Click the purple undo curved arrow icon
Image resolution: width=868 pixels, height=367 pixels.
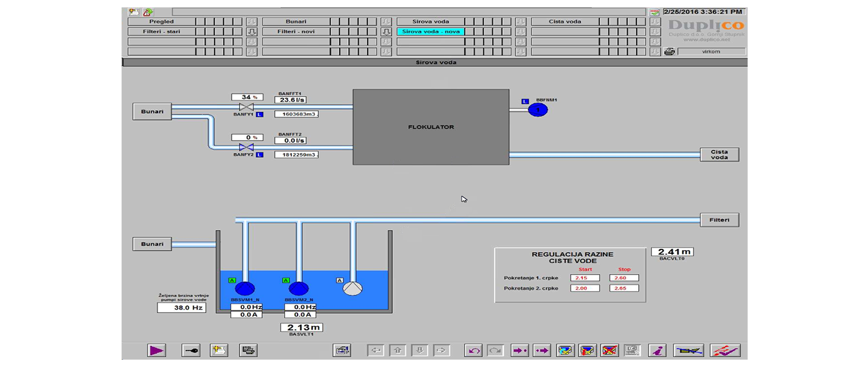coord(474,350)
